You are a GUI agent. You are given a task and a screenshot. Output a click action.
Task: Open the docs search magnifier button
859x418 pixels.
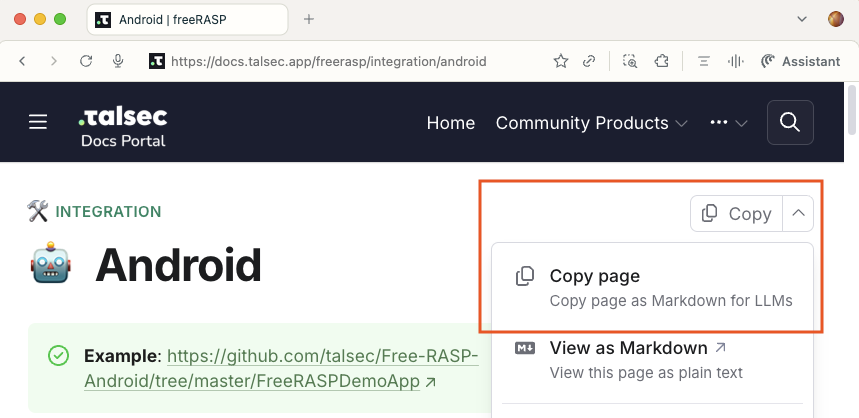789,123
